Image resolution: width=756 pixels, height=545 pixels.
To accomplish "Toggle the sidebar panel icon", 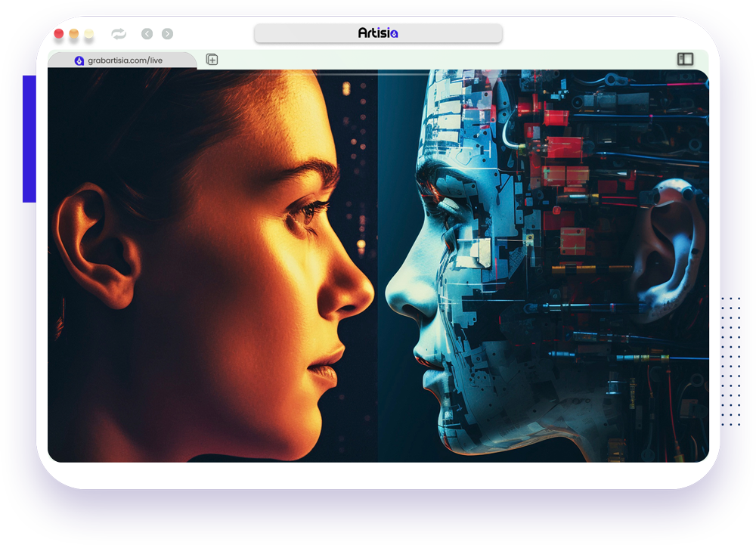I will 685,59.
